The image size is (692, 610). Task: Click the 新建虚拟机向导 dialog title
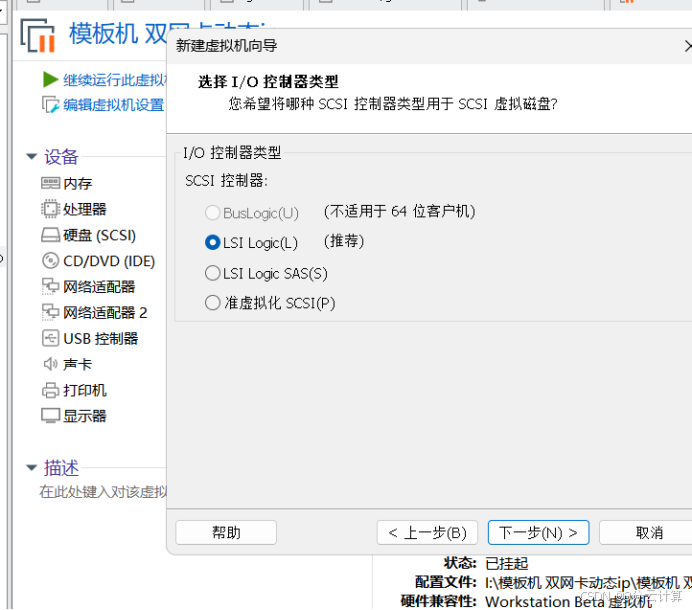tap(226, 45)
